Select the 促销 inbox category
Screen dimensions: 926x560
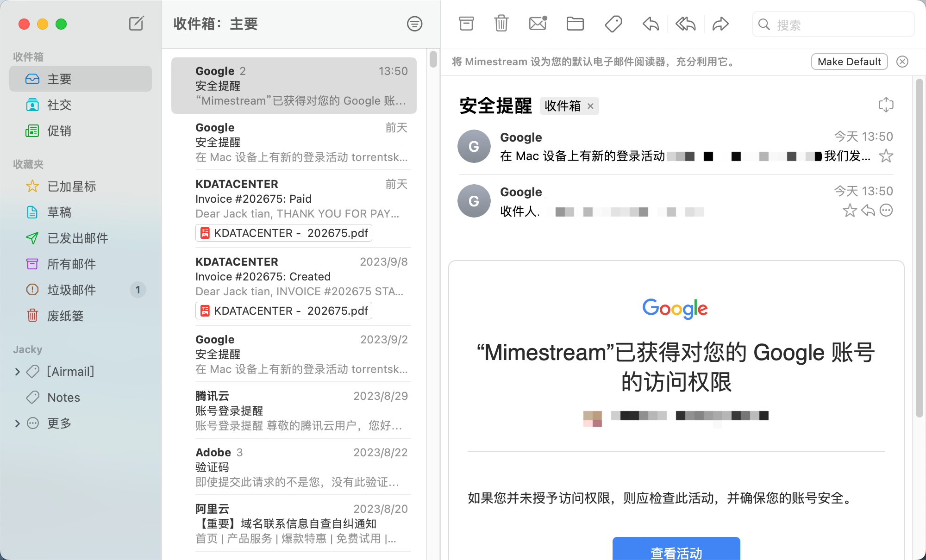tap(81, 131)
